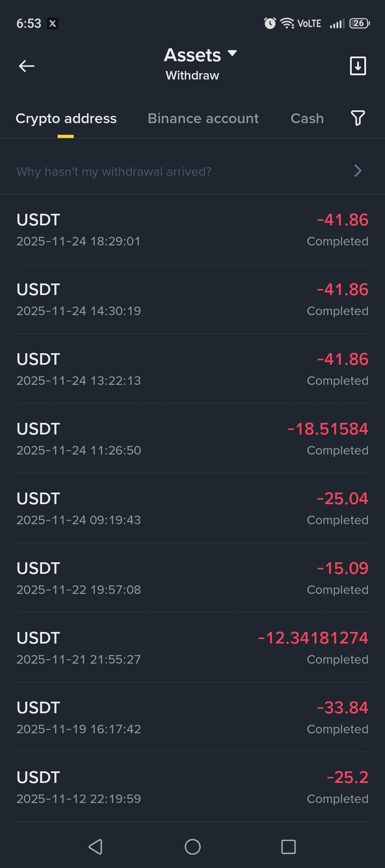Image resolution: width=385 pixels, height=868 pixels.
Task: Open the -12.34181274 USDT withdrawal record
Action: point(192,648)
